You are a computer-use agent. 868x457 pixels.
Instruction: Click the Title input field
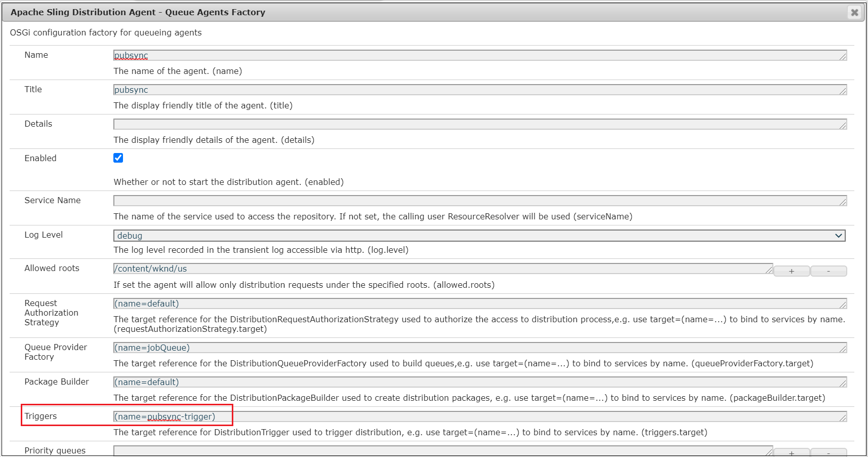[x=480, y=90]
